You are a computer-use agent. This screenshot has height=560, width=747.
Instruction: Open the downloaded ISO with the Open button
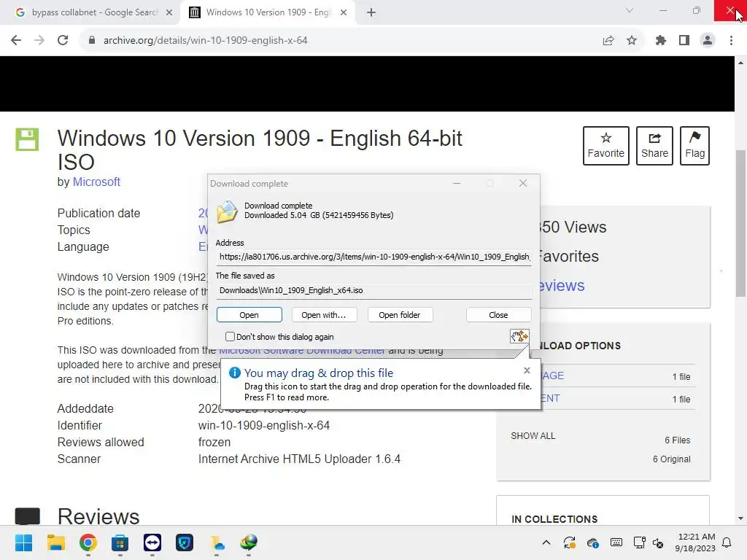[249, 315]
